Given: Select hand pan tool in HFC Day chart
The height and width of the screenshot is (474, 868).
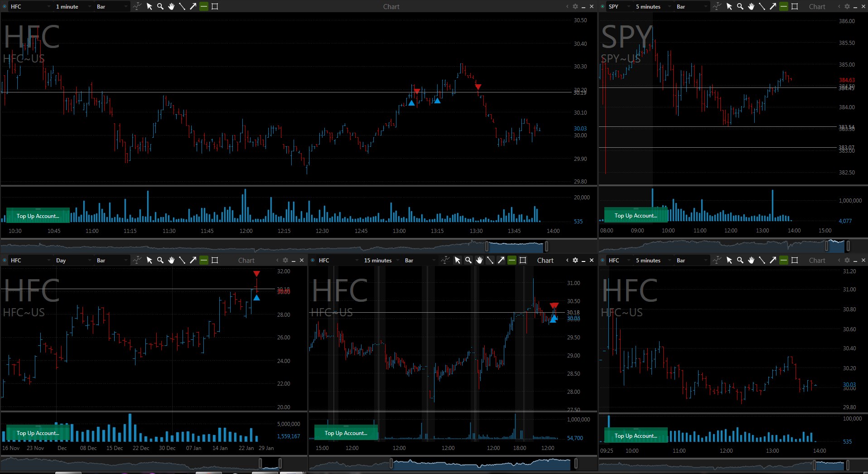Looking at the screenshot, I should (x=171, y=260).
